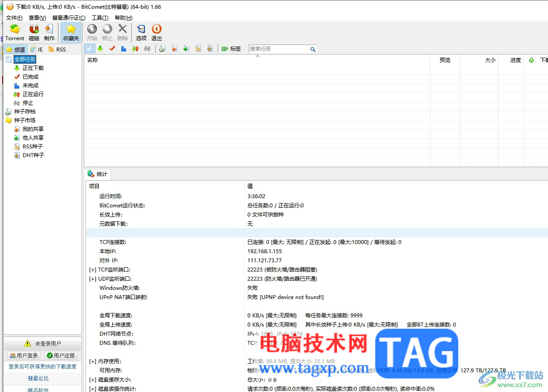Click the 停止 stop toolbar button
This screenshot has width=548, height=392.
107,32
